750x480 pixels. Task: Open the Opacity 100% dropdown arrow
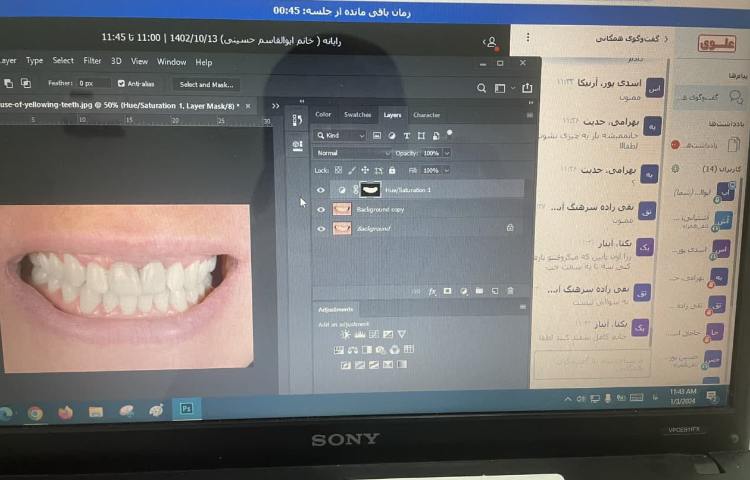(x=447, y=153)
